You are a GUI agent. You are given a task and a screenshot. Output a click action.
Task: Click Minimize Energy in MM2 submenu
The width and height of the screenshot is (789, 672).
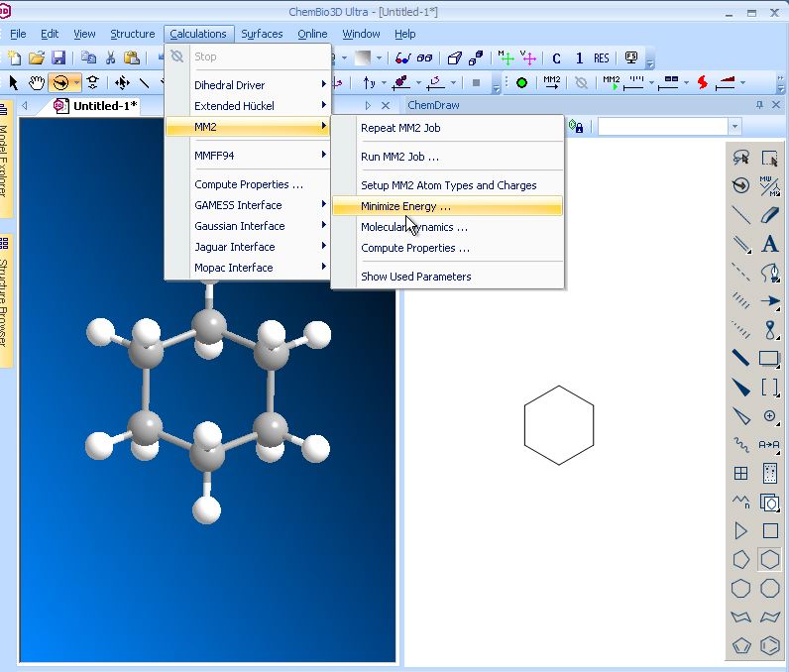tap(447, 206)
